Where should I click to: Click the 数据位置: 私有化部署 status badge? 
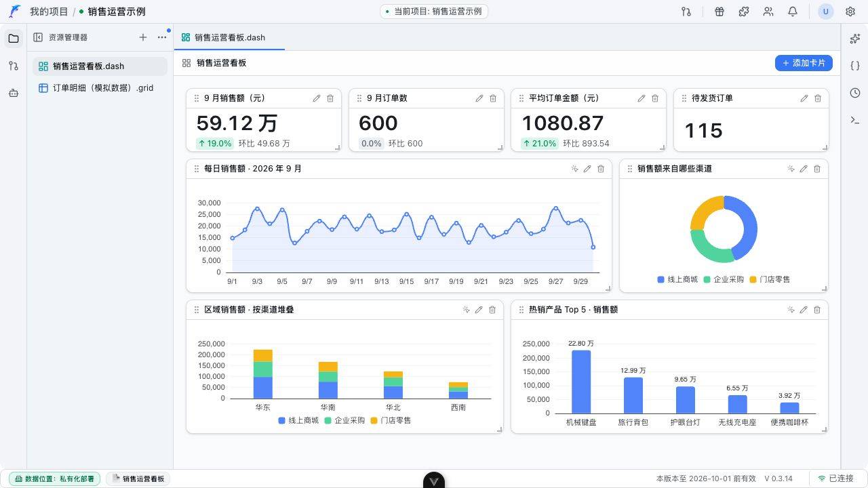[x=54, y=479]
